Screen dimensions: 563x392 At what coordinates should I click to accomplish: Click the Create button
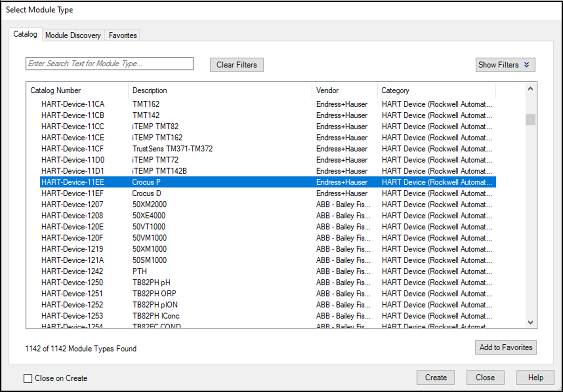coord(436,377)
